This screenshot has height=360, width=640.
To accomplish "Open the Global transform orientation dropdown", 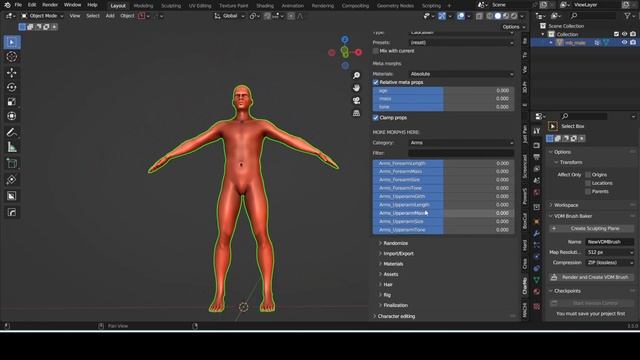I will coord(229,16).
